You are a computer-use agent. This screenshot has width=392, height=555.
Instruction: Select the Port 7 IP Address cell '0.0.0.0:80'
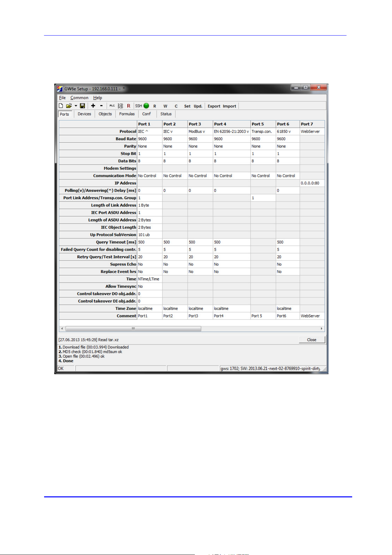[x=312, y=183]
